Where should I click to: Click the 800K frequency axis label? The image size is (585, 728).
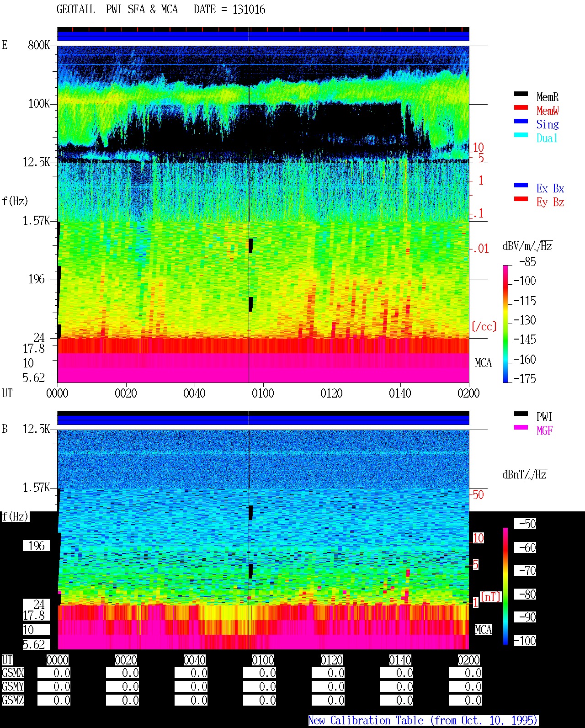[39, 45]
